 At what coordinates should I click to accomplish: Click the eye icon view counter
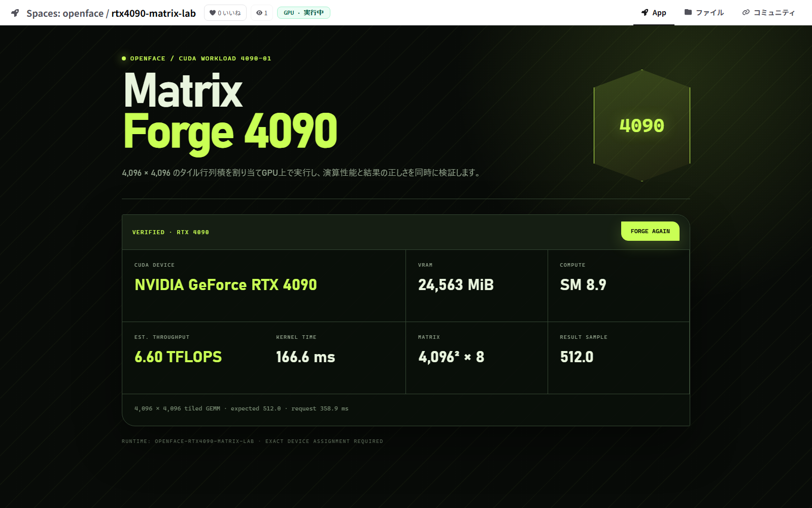(x=259, y=13)
